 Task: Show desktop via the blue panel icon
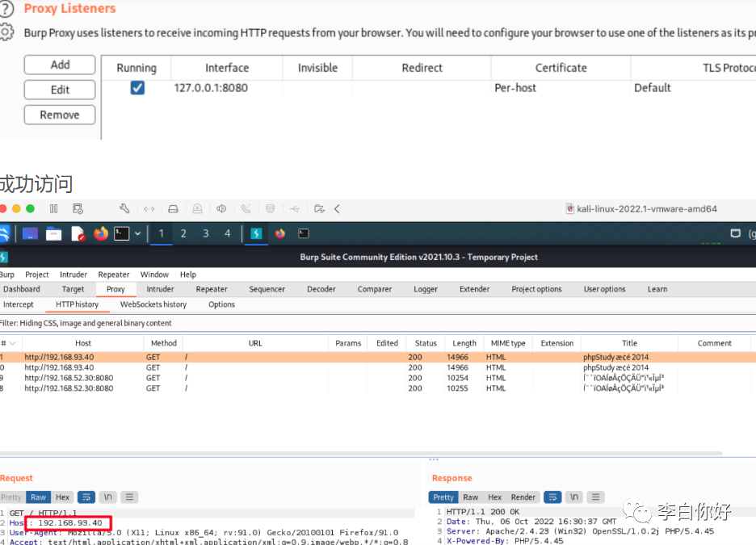[x=30, y=233]
